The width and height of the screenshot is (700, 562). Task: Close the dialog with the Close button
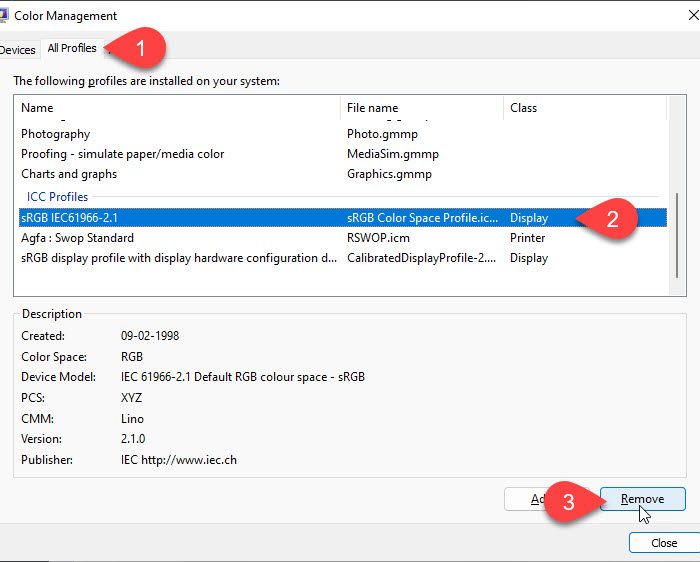click(x=663, y=543)
